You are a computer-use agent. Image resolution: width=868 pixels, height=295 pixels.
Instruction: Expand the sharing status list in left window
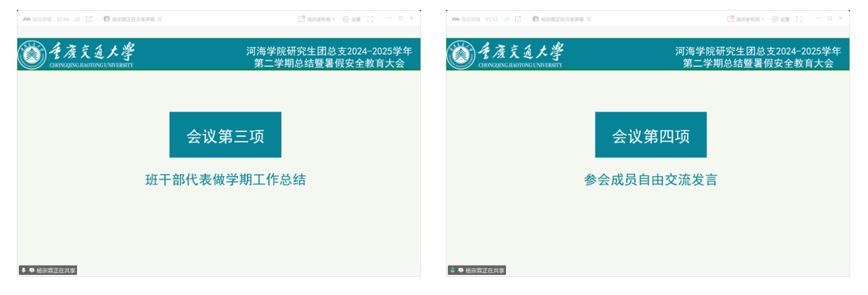(160, 19)
